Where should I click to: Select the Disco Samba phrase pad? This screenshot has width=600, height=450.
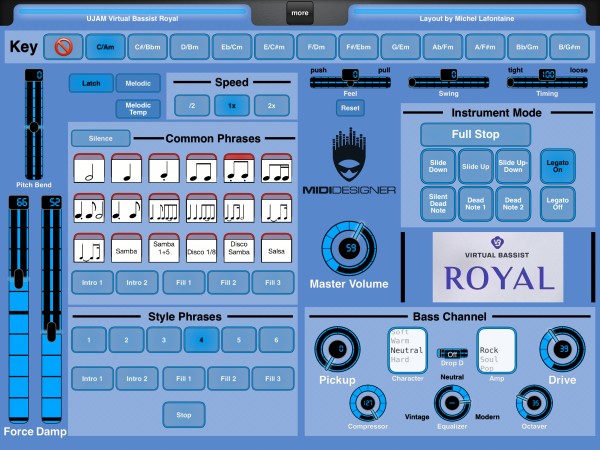click(x=239, y=248)
